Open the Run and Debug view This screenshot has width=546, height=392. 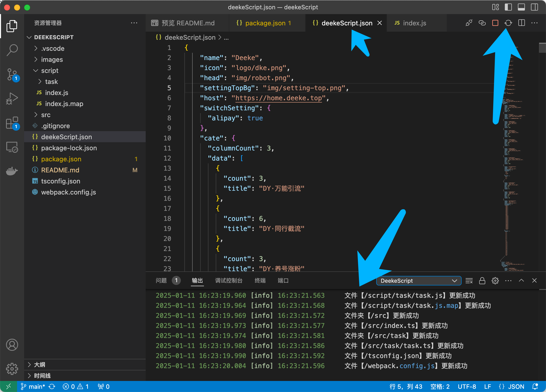(x=12, y=98)
